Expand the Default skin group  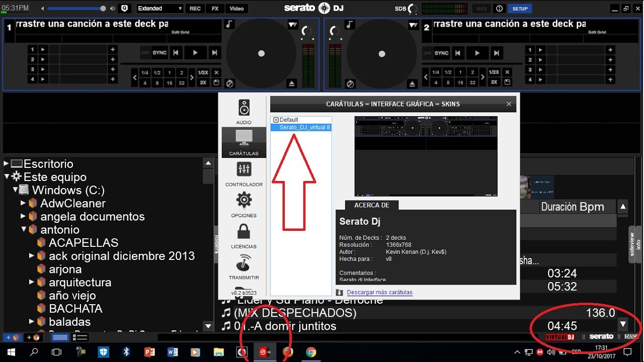(x=275, y=120)
